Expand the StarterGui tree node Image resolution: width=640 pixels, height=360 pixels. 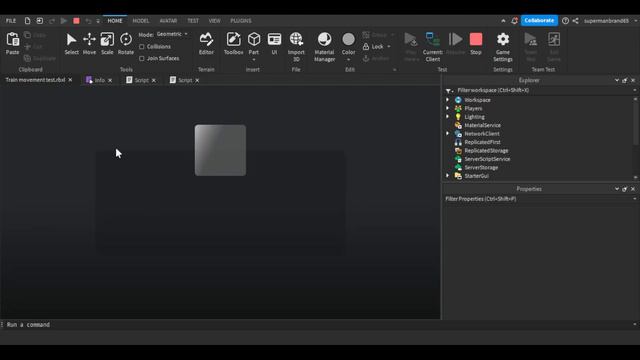pos(447,176)
